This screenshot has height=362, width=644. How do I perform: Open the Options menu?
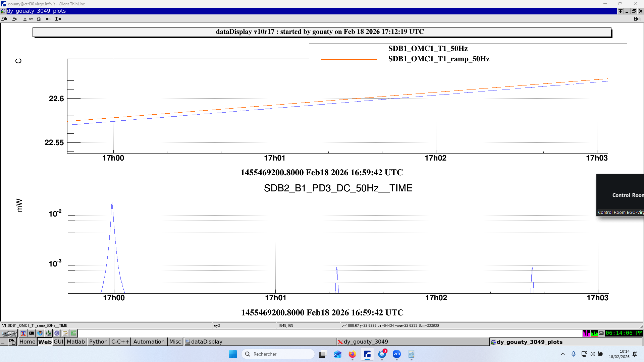coord(44,19)
